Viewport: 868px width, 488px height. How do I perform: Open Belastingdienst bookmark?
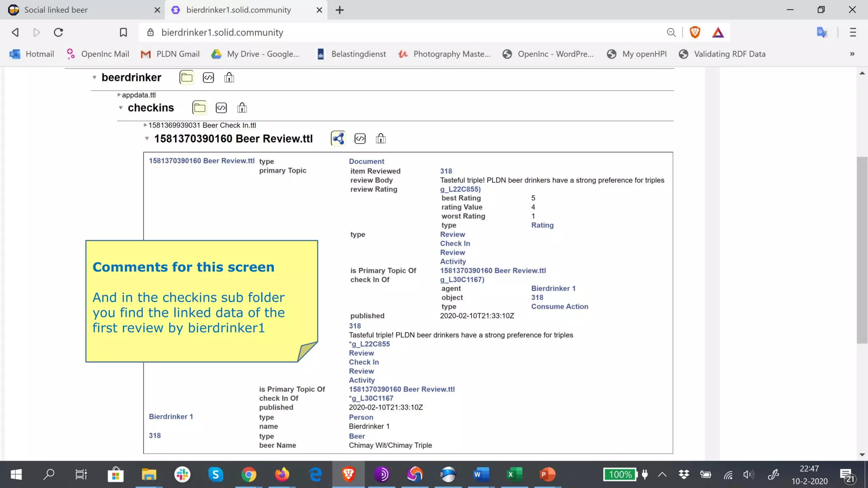(x=351, y=54)
